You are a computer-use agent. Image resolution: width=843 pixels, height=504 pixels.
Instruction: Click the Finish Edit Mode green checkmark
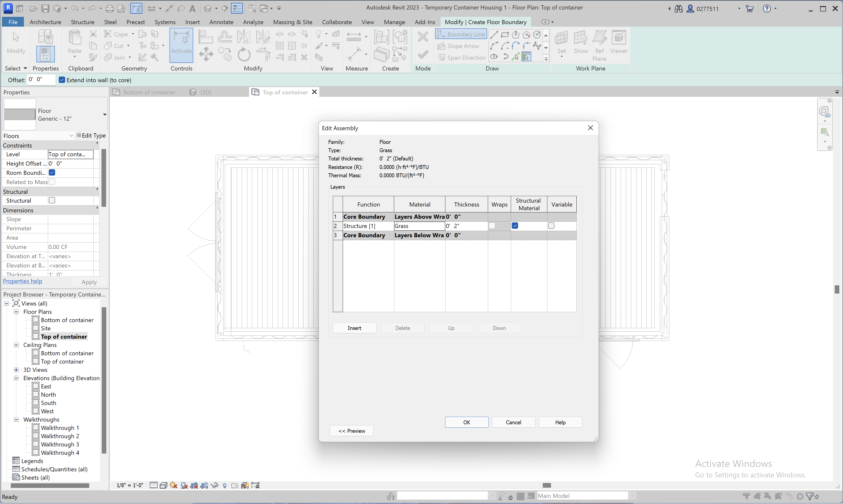423,54
